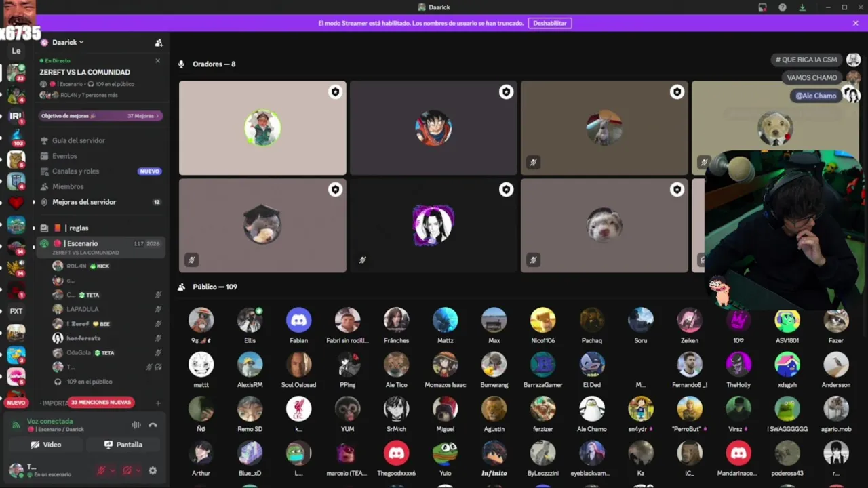Open Canales y roles

pos(102,171)
